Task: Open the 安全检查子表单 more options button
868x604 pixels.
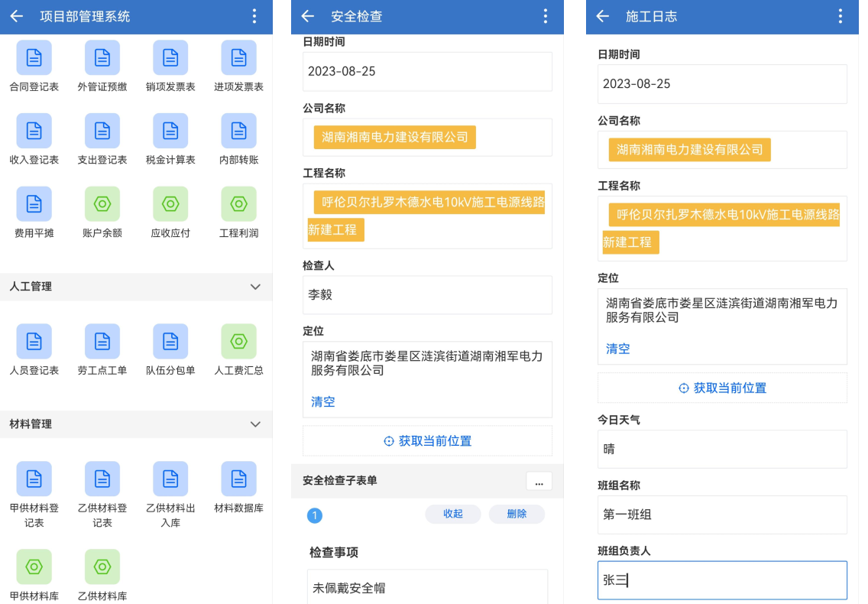Action: click(x=539, y=482)
